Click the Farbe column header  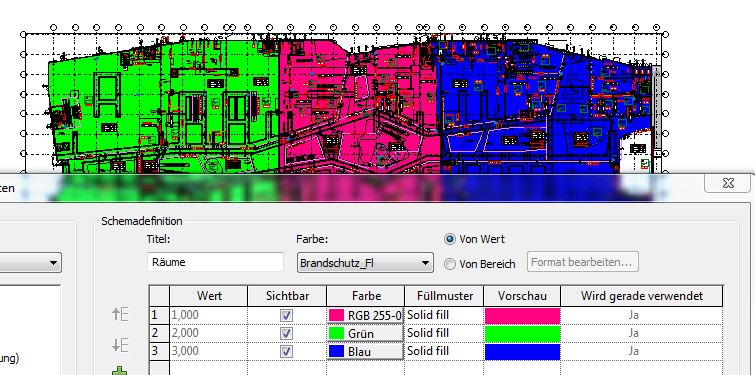[x=365, y=296]
